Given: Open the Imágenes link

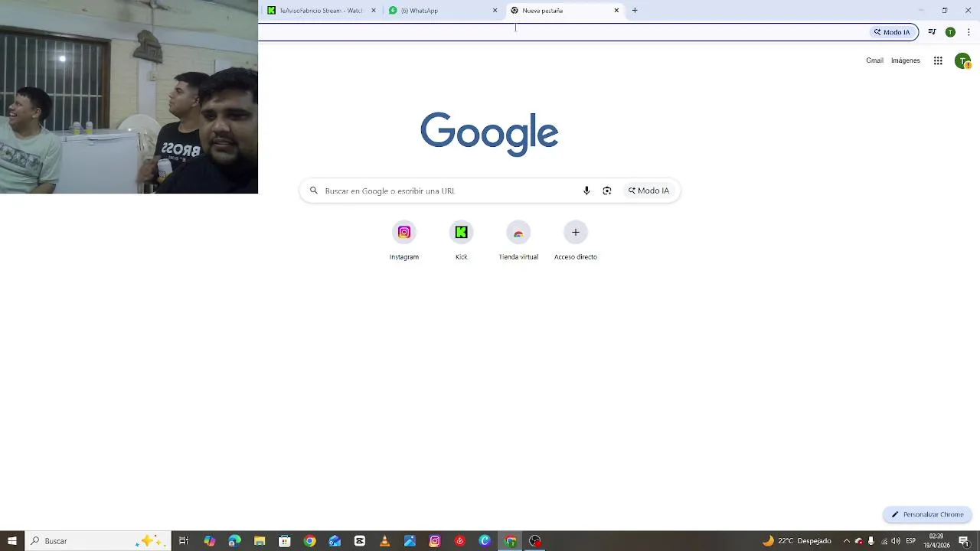Looking at the screenshot, I should 906,60.
